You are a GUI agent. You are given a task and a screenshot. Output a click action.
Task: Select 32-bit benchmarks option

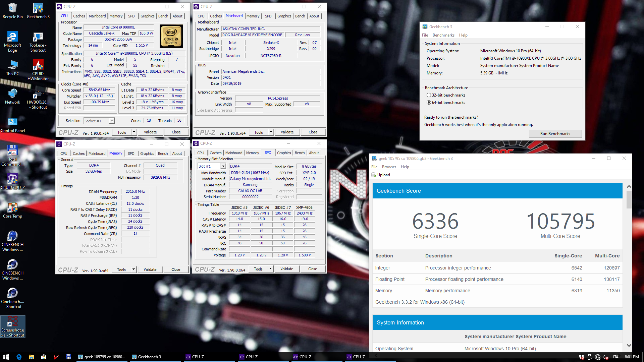pos(446,95)
